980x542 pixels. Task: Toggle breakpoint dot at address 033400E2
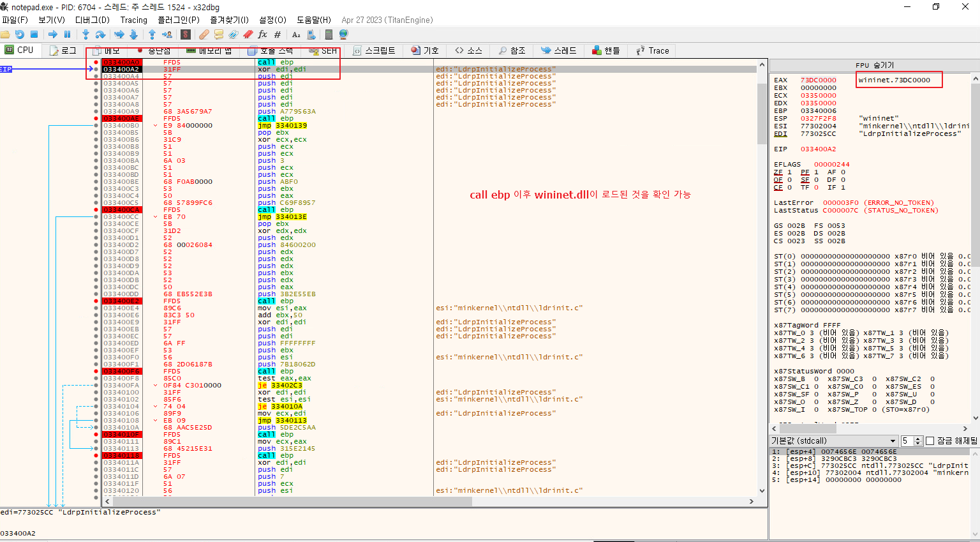96,301
